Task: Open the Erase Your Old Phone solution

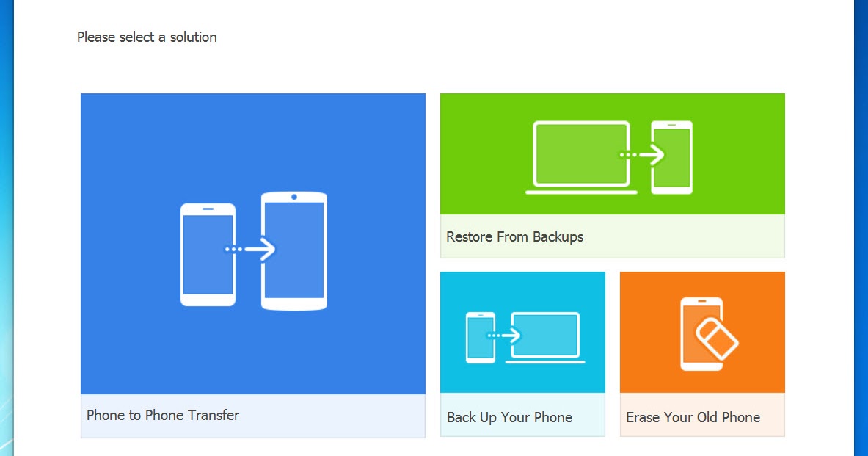Action: (x=701, y=352)
